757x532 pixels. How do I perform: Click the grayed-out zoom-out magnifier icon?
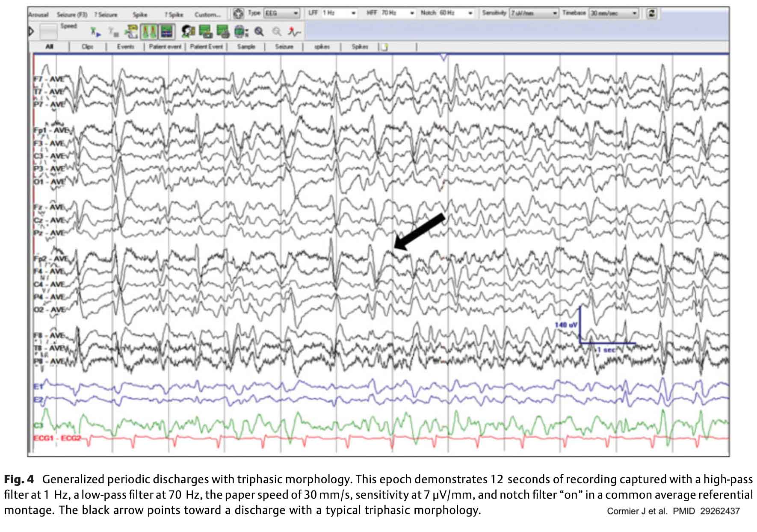point(277,31)
